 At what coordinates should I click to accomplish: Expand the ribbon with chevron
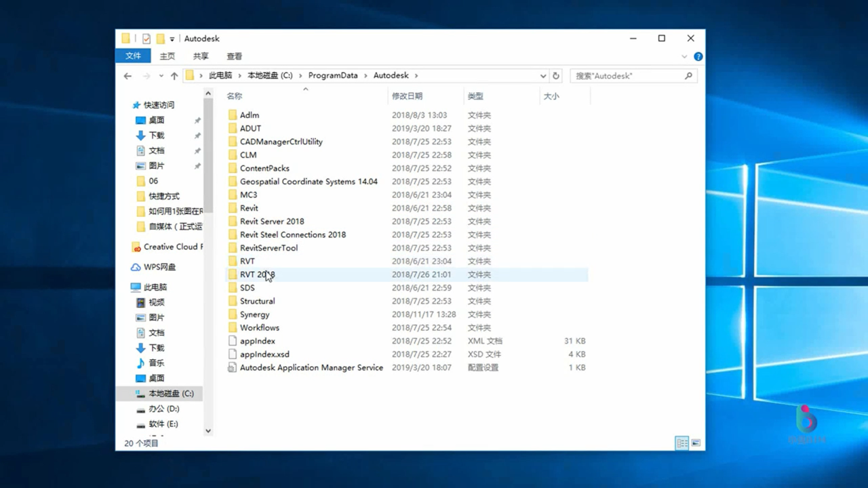click(x=684, y=56)
